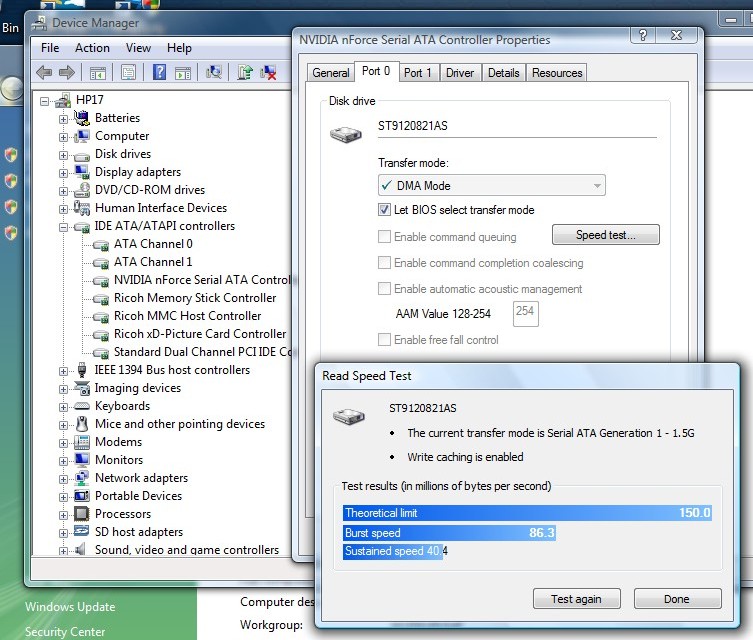Uncheck Let BIOS select transfer mode

[x=384, y=210]
